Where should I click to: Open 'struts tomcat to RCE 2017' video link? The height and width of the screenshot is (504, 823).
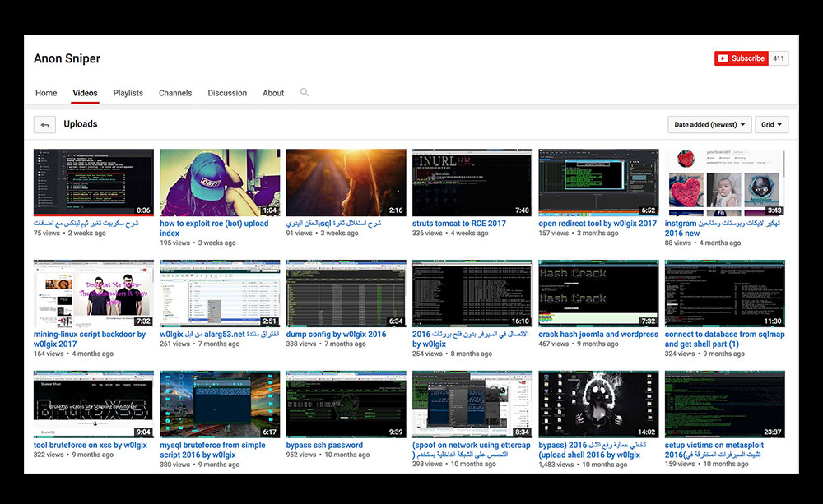[x=460, y=223]
